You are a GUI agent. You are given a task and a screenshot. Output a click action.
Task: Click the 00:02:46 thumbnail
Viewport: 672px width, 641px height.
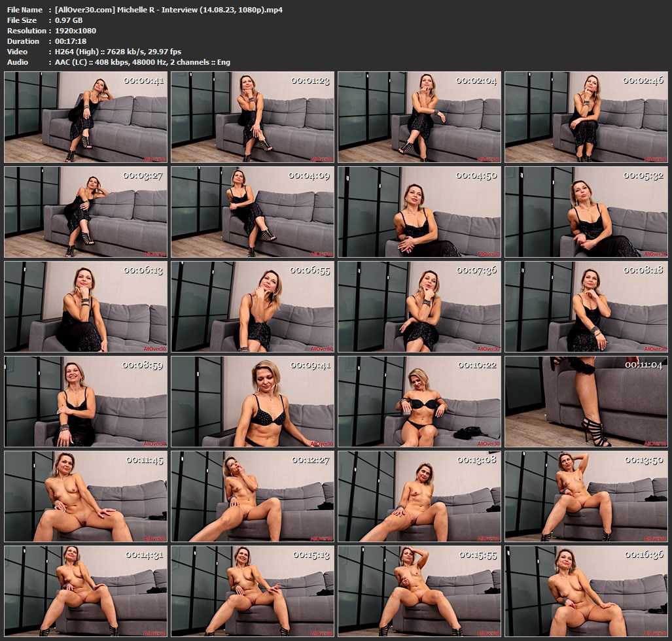586,117
